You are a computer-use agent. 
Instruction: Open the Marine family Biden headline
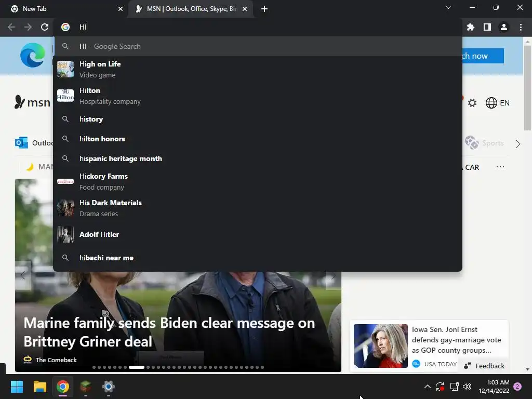coord(169,332)
